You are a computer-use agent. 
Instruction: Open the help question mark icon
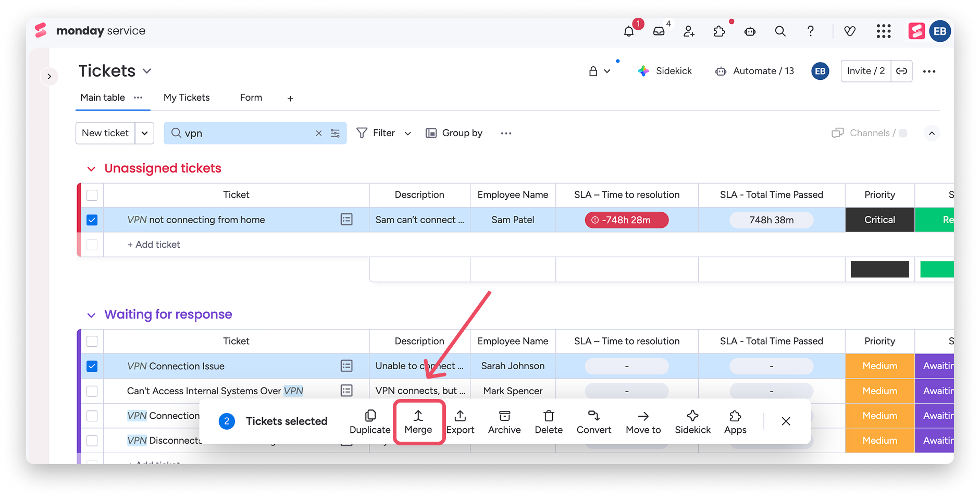pyautogui.click(x=810, y=31)
